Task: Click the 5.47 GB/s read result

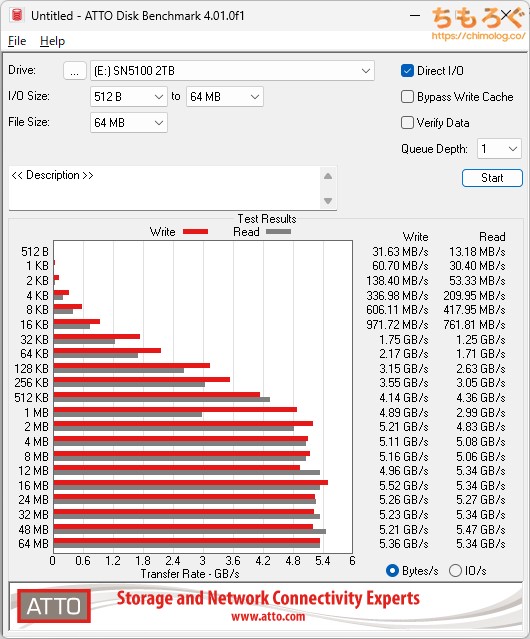Action: [x=481, y=529]
